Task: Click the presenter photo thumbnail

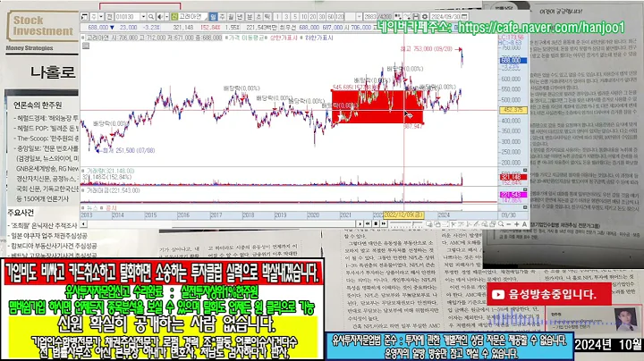Action: (625, 319)
